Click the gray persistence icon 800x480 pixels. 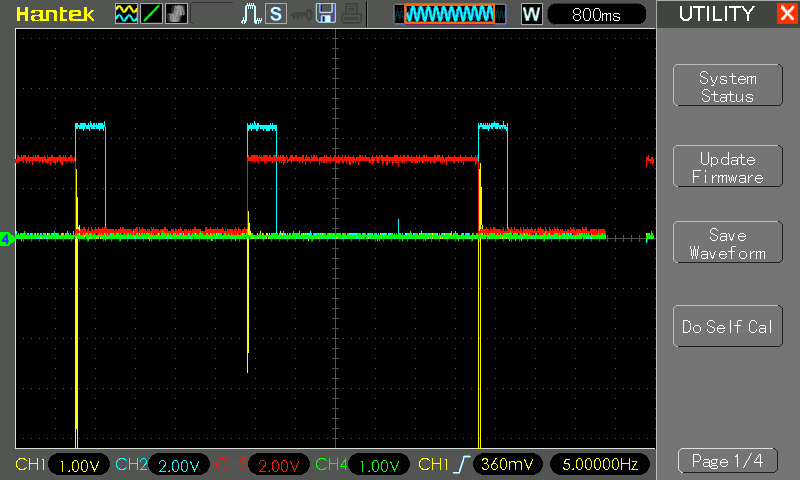click(x=175, y=14)
